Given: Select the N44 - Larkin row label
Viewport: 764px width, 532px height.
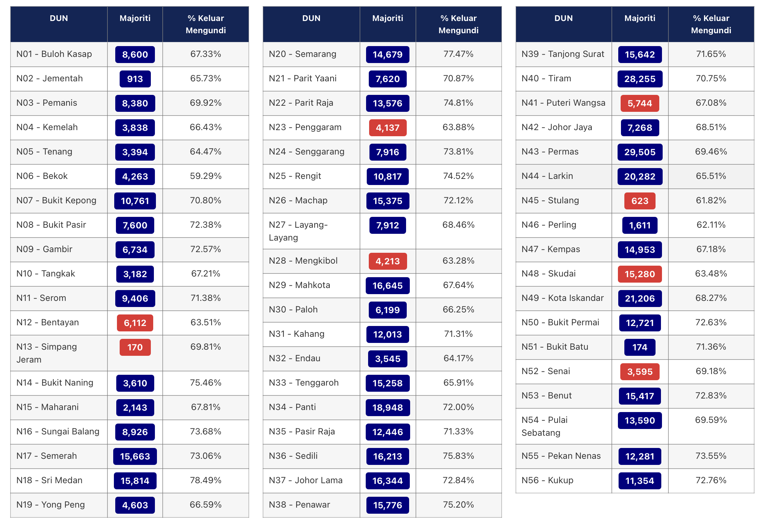Looking at the screenshot, I should point(547,176).
